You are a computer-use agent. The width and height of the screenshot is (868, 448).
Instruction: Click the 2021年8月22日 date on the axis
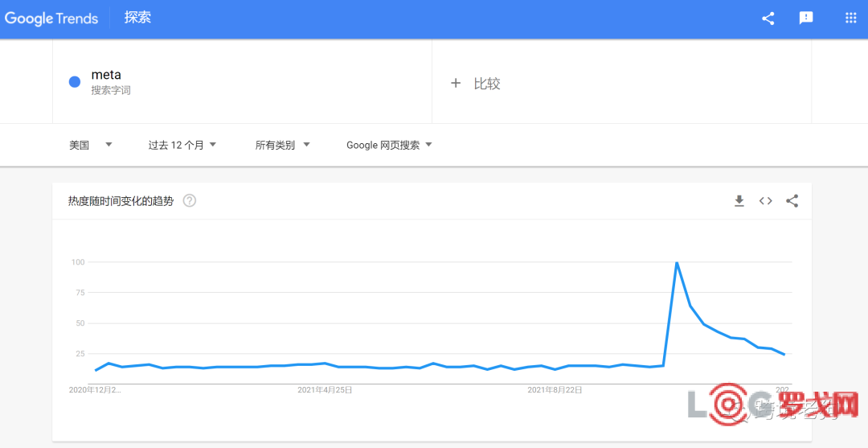click(555, 390)
